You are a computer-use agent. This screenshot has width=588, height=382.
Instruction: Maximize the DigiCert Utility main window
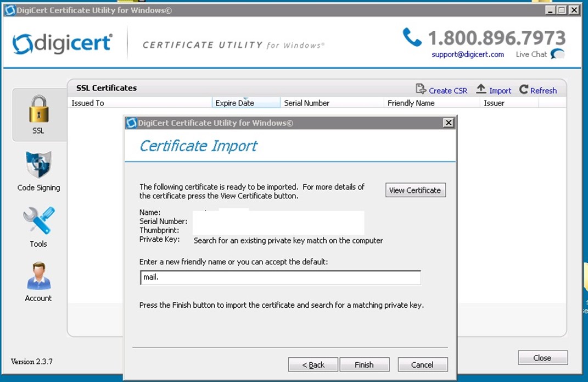point(562,10)
